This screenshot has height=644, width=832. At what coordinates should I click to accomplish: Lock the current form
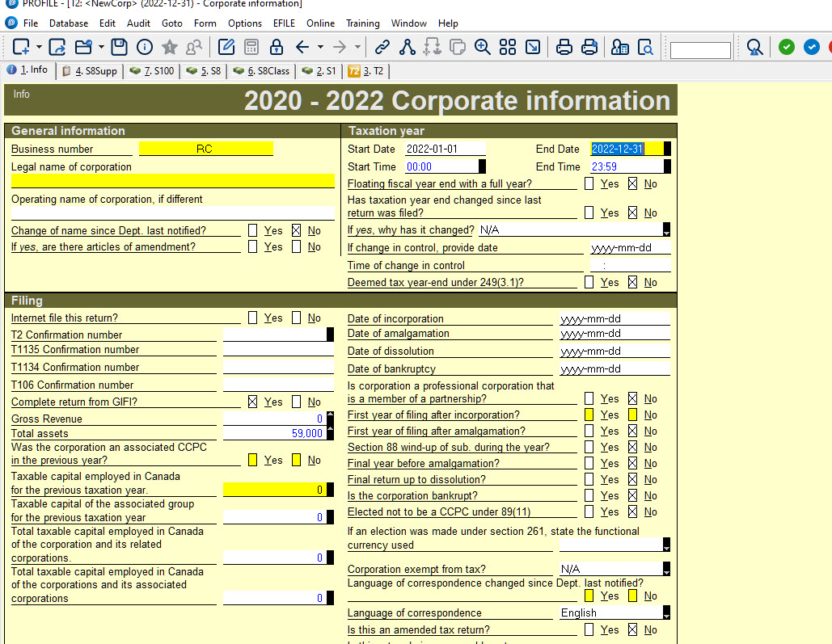click(276, 47)
